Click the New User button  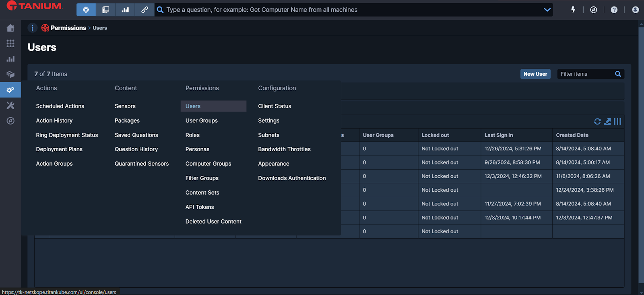(535, 74)
